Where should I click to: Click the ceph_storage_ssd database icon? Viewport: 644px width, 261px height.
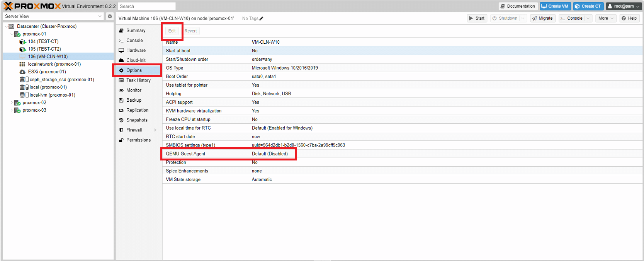pyautogui.click(x=22, y=79)
